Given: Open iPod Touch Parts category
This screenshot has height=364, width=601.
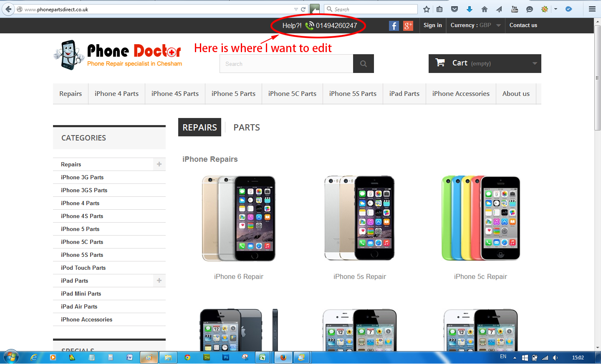Looking at the screenshot, I should point(83,268).
